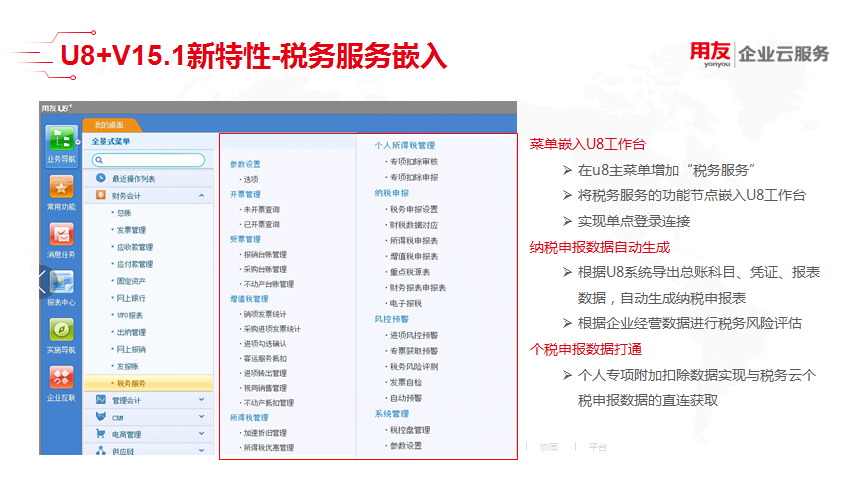Open 已开票查询 link
This screenshot has width=853, height=479.
(x=262, y=224)
